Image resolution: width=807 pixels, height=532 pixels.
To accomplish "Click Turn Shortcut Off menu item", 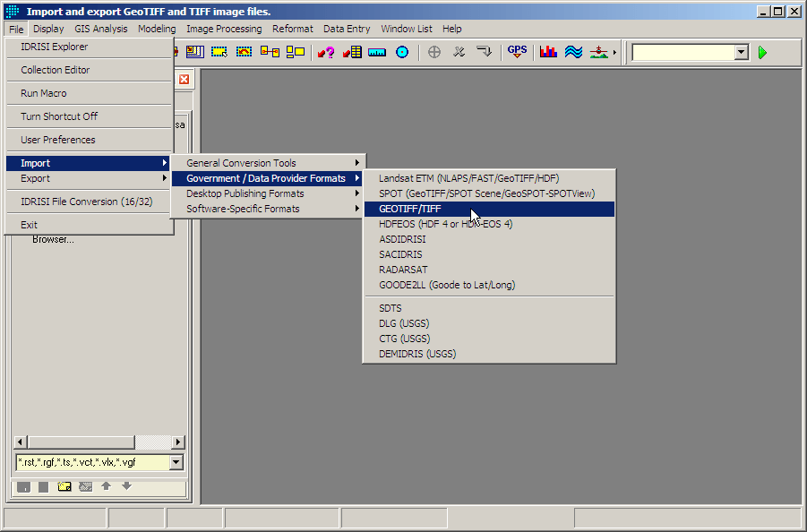I will (89, 116).
